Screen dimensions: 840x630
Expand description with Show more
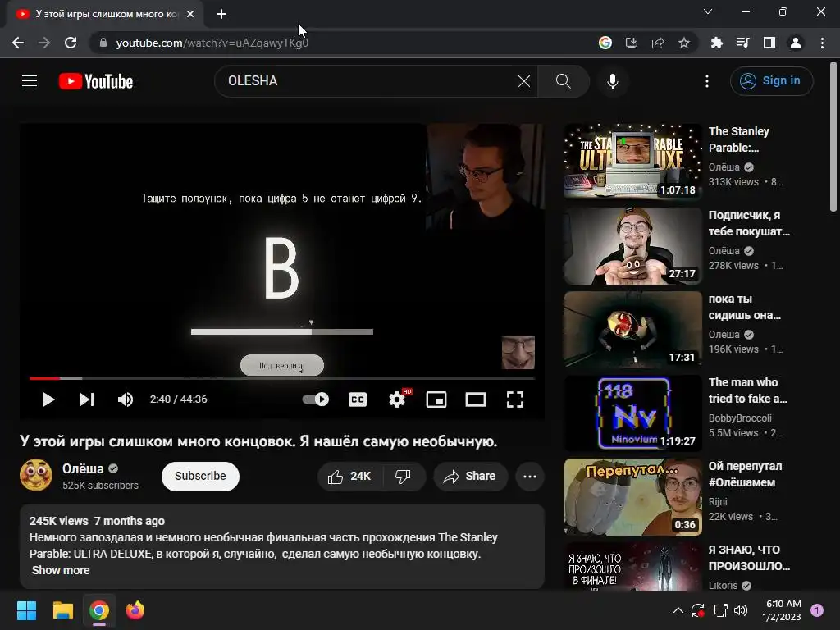click(61, 570)
